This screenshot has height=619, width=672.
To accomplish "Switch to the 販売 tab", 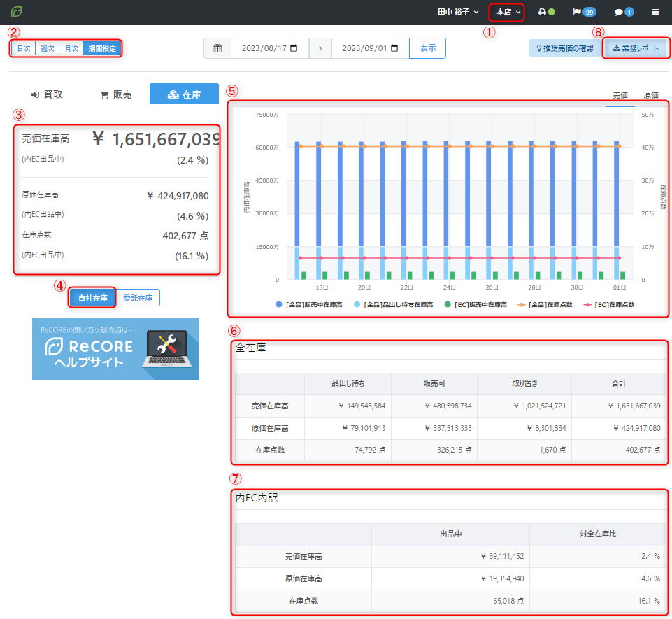I will (115, 94).
